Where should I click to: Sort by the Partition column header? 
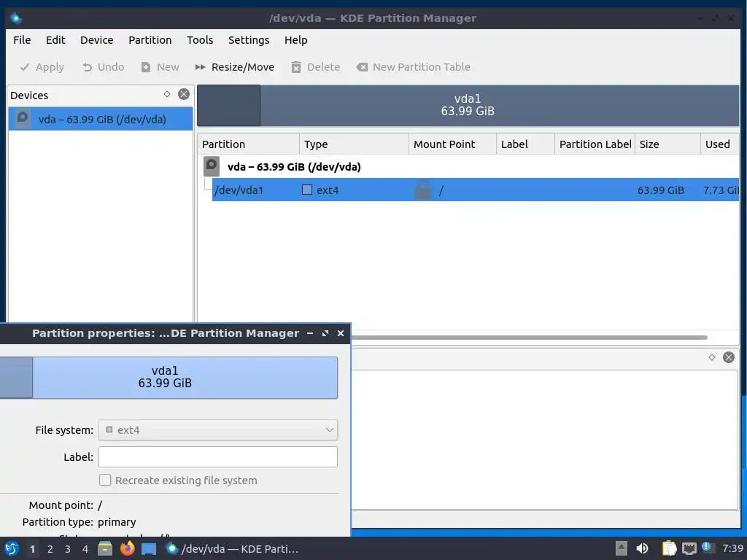point(248,144)
